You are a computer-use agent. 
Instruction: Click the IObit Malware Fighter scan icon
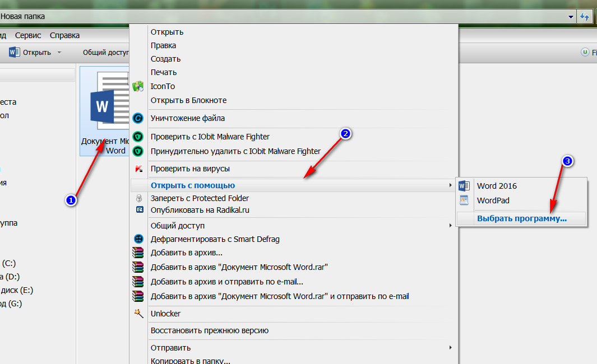point(138,137)
